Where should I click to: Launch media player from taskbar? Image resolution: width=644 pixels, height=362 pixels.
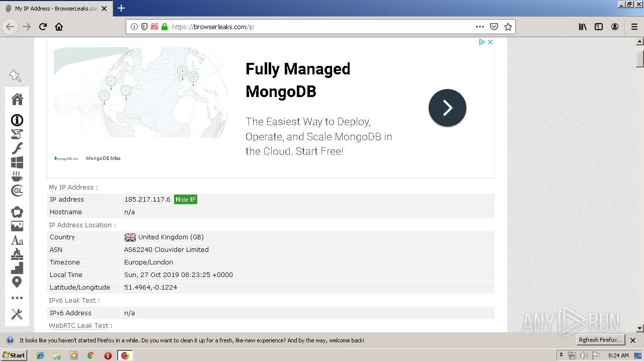[74, 355]
